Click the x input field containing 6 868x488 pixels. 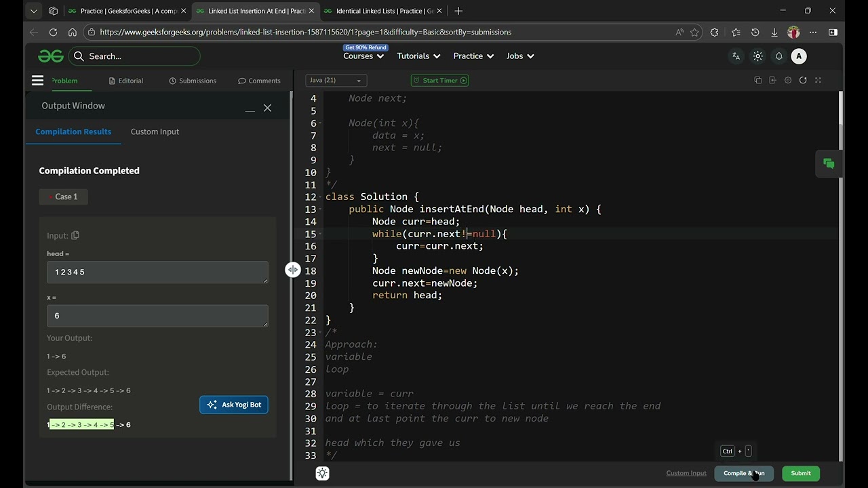(157, 316)
